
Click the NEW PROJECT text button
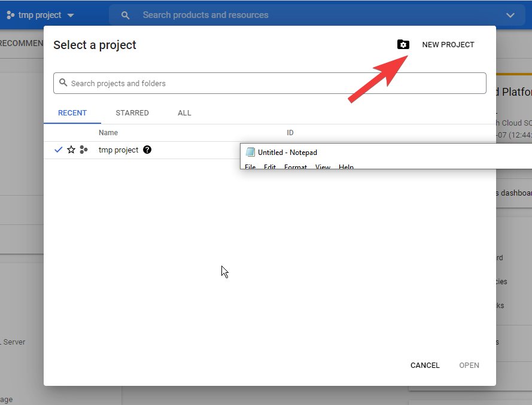click(448, 45)
